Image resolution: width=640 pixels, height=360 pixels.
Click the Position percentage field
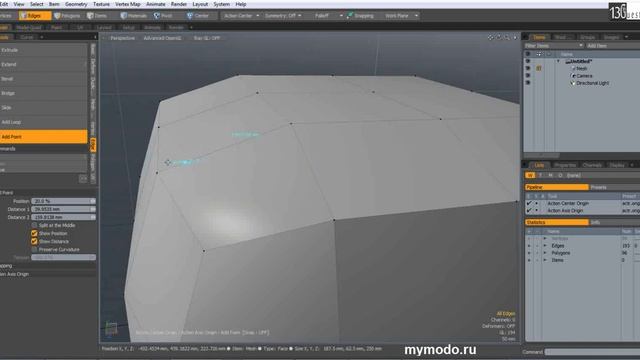[63, 201]
